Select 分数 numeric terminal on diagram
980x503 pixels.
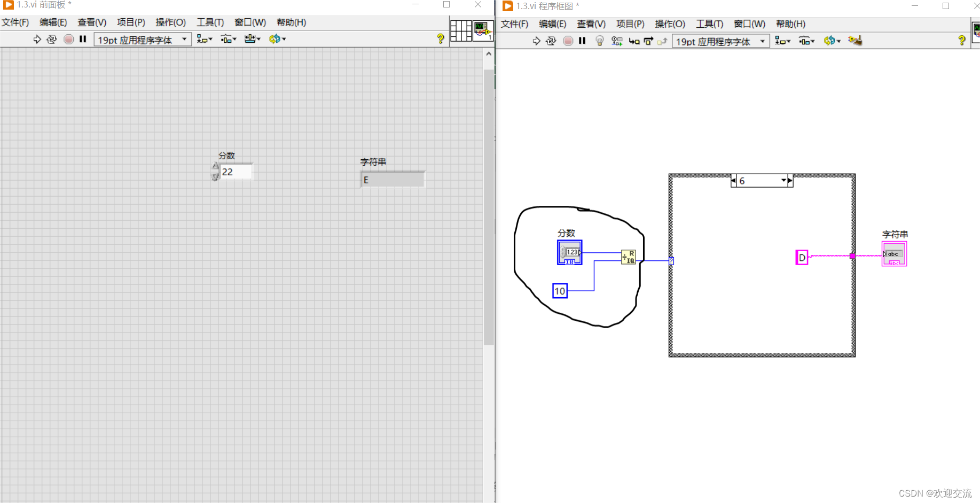pyautogui.click(x=570, y=252)
